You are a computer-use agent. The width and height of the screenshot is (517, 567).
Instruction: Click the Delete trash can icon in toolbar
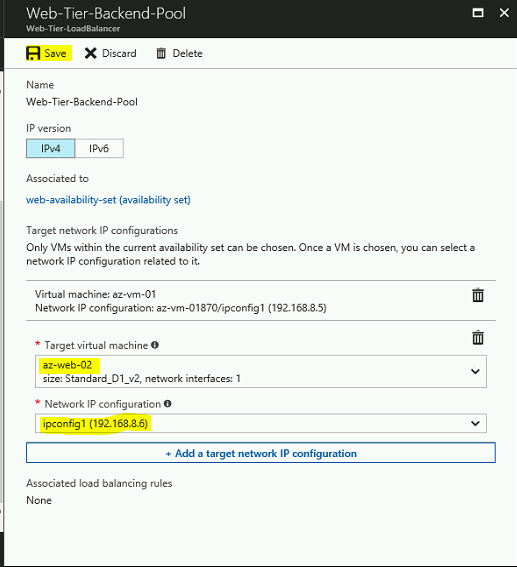161,54
